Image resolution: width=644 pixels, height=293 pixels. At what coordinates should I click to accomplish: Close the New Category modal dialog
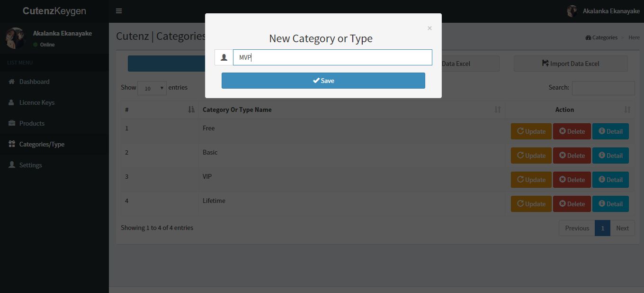click(429, 28)
